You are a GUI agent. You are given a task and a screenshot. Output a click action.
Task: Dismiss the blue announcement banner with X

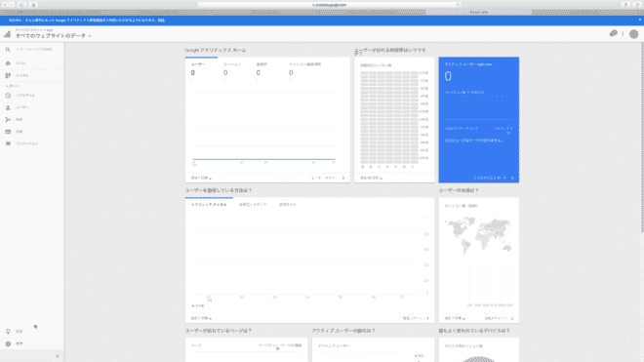pos(639,20)
